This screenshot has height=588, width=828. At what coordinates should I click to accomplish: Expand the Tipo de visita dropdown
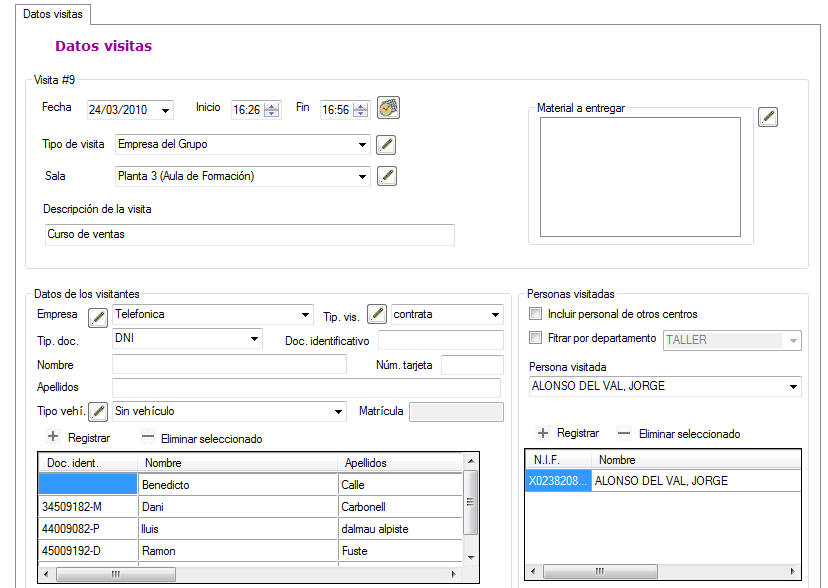[x=362, y=145]
